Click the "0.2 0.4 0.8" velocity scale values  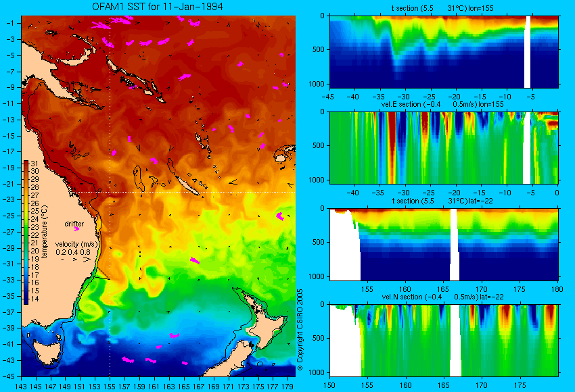point(73,252)
